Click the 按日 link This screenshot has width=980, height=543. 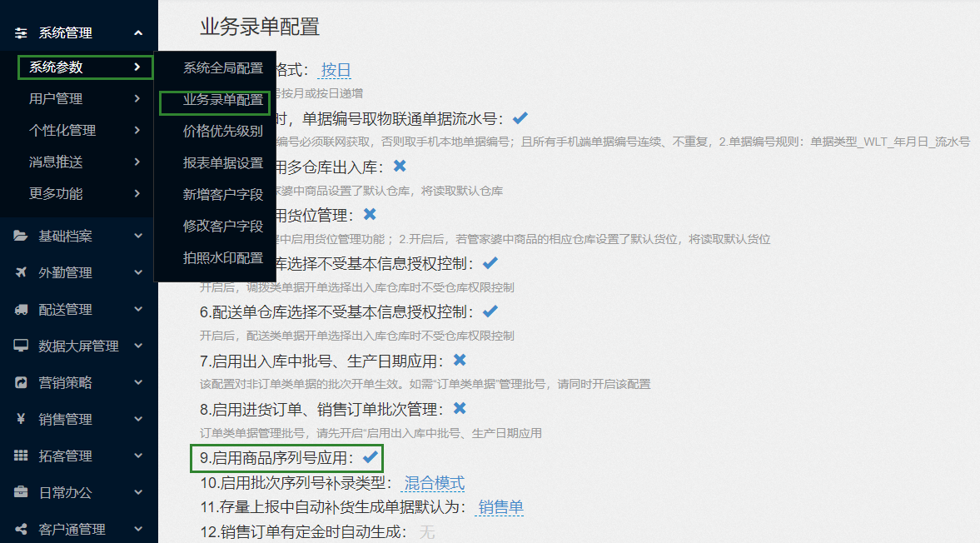pyautogui.click(x=336, y=70)
